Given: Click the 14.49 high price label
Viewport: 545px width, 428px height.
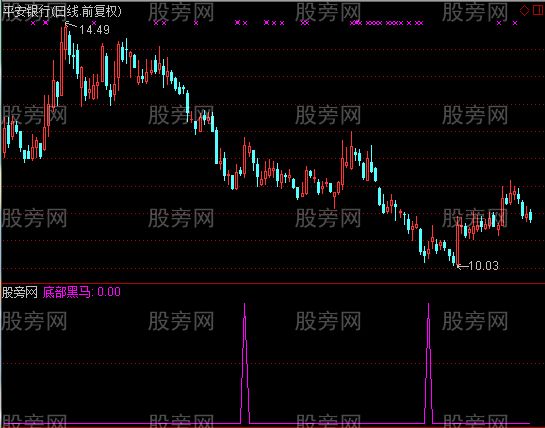Looking at the screenshot, I should pos(94,30).
